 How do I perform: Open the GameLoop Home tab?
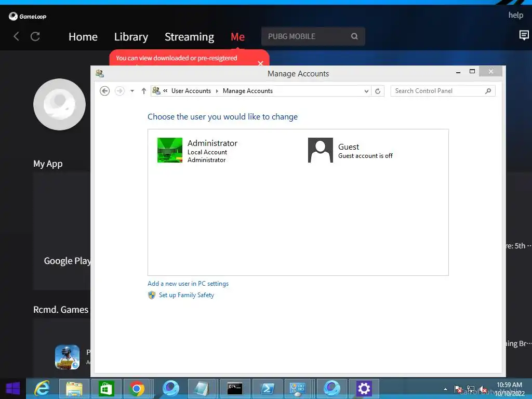click(x=83, y=37)
